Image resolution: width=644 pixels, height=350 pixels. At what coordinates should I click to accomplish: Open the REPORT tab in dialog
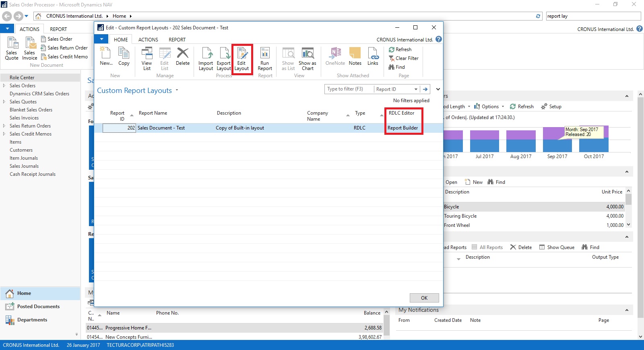coord(177,40)
